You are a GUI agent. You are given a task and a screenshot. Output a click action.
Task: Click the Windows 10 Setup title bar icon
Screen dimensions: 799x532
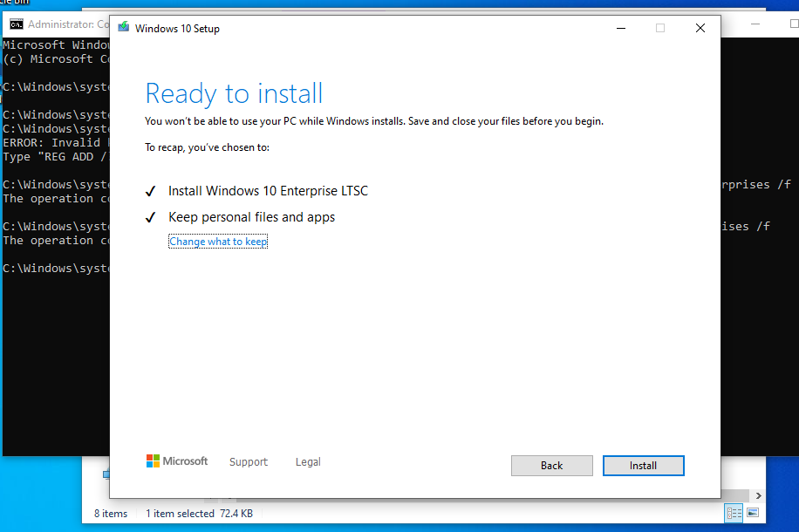pyautogui.click(x=123, y=28)
